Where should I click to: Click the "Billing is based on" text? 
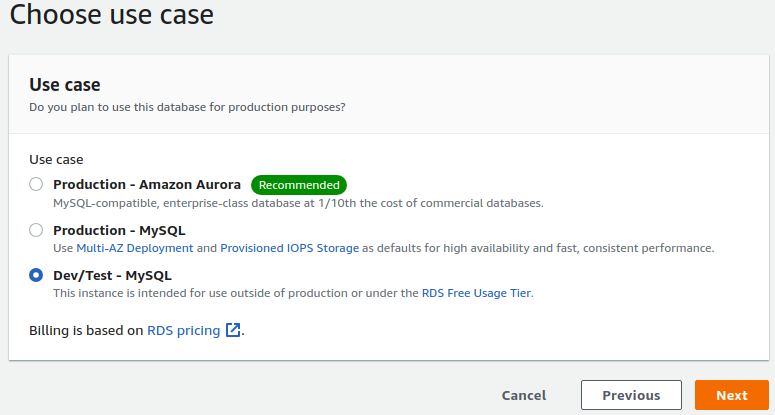pos(86,330)
